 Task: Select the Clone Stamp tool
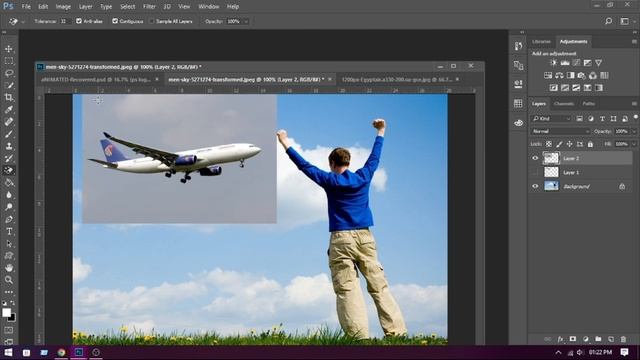coord(9,146)
